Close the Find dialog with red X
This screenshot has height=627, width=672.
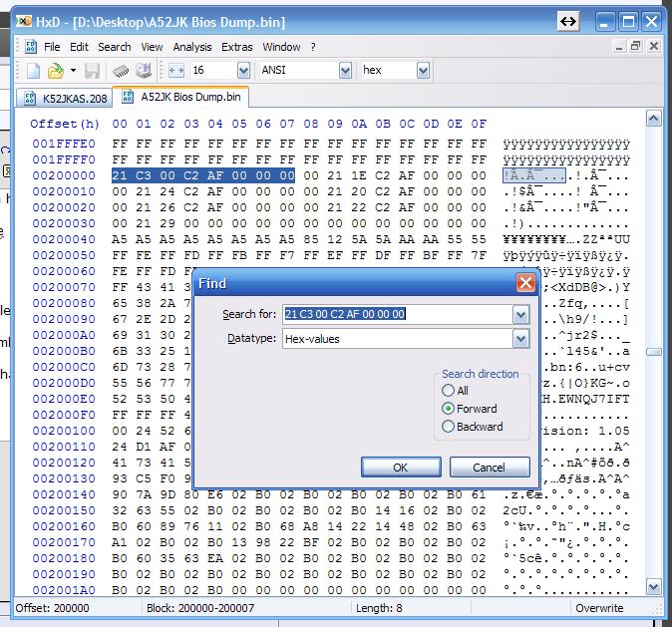(x=525, y=283)
